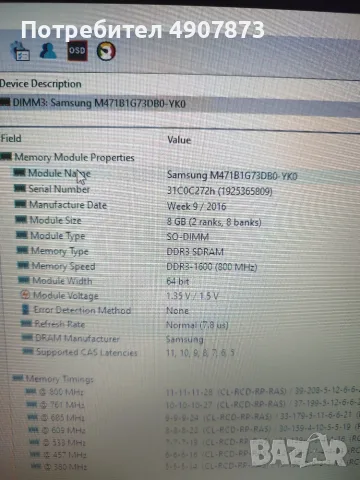
Task: Select the Error Detection Method field
Action: click(82, 310)
